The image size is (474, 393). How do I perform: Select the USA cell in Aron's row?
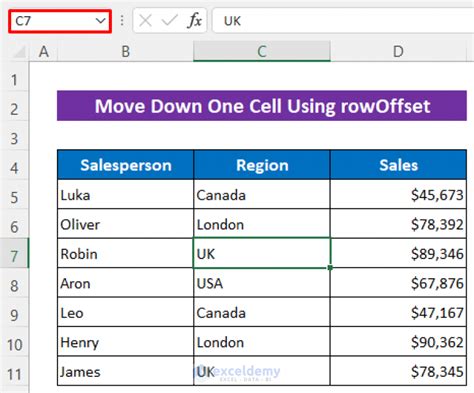(x=262, y=283)
